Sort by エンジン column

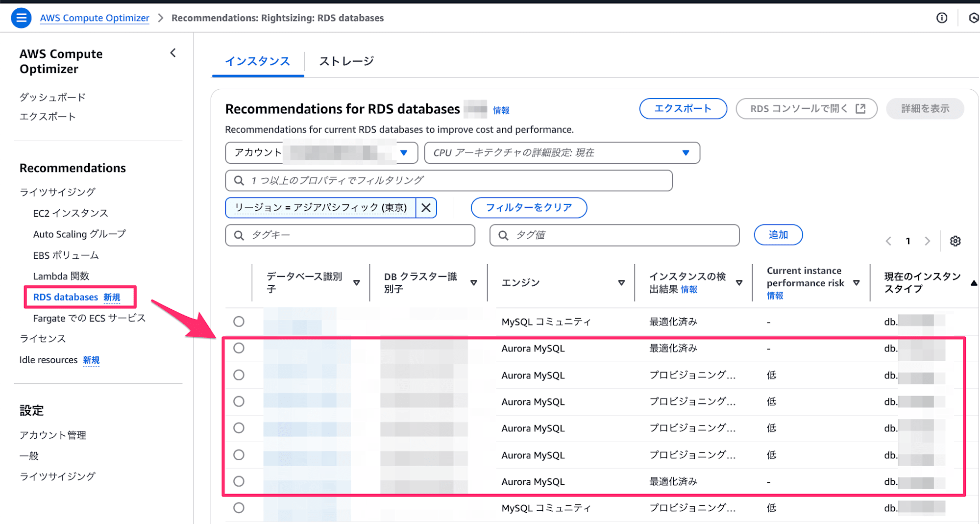(621, 283)
